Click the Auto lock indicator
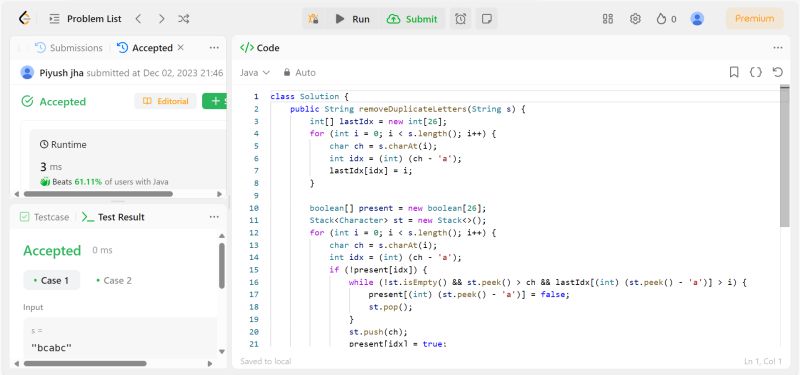 coord(299,72)
